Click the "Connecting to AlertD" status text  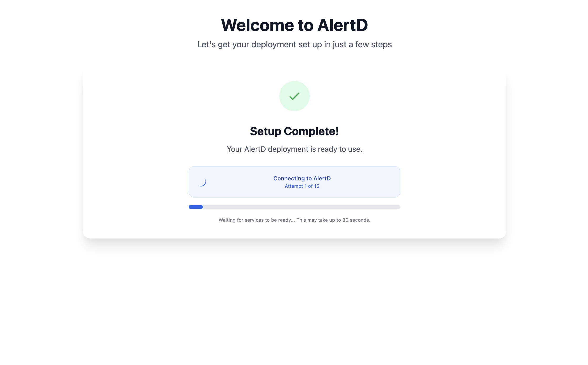coord(302,178)
